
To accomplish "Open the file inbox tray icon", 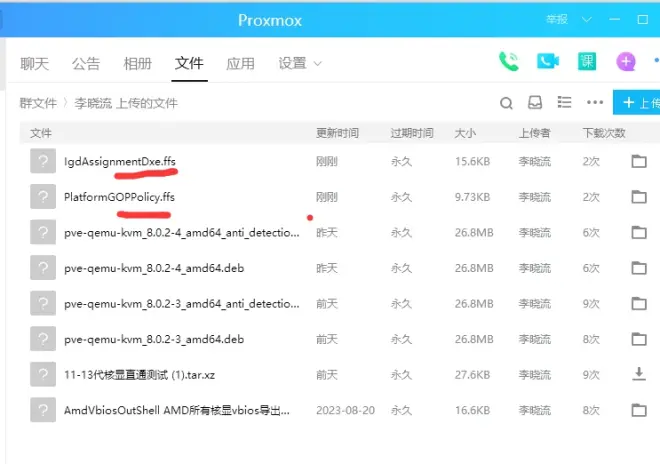I will (535, 102).
